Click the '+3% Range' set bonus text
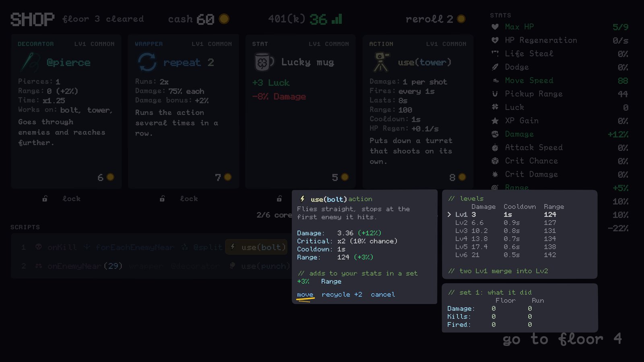This screenshot has width=644, height=362. (x=319, y=282)
